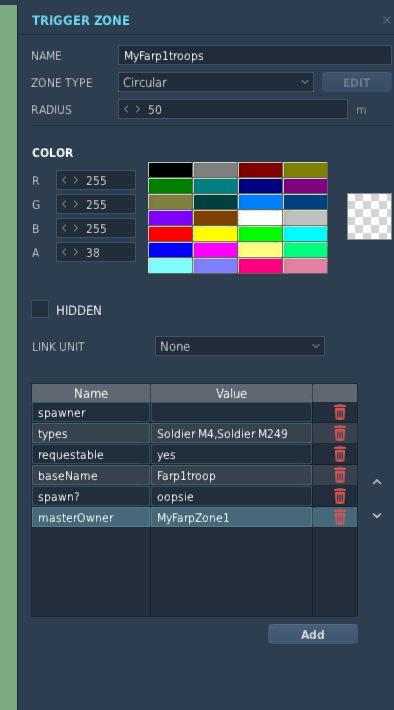Delete the spawner property row
The width and height of the screenshot is (394, 710).
coord(340,413)
